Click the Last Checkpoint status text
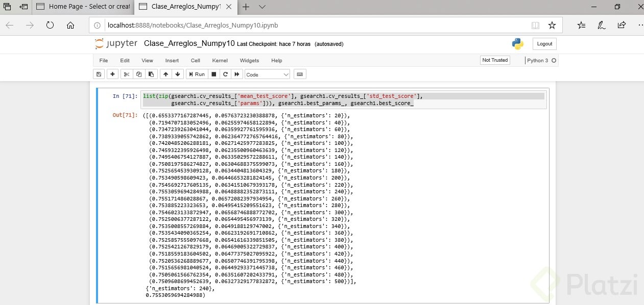Viewport: 644px width, 305px height. (x=274, y=44)
